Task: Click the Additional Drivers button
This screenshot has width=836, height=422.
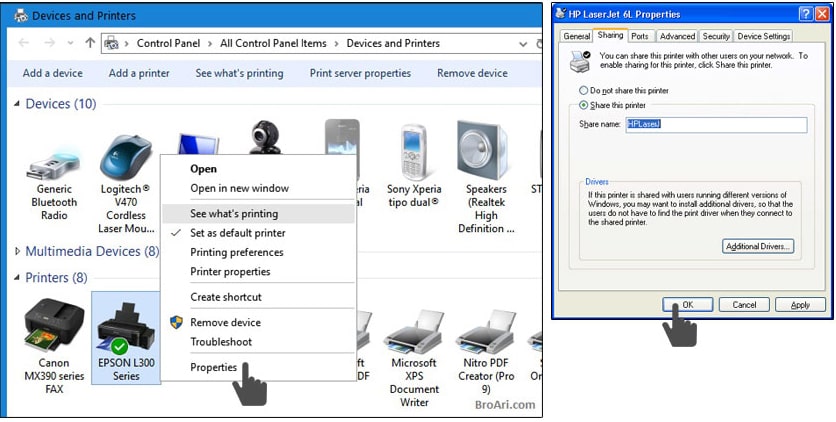Action: click(x=757, y=246)
